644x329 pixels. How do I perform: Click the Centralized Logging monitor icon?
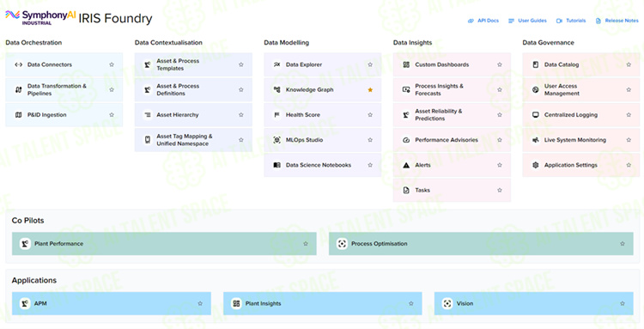tap(536, 115)
